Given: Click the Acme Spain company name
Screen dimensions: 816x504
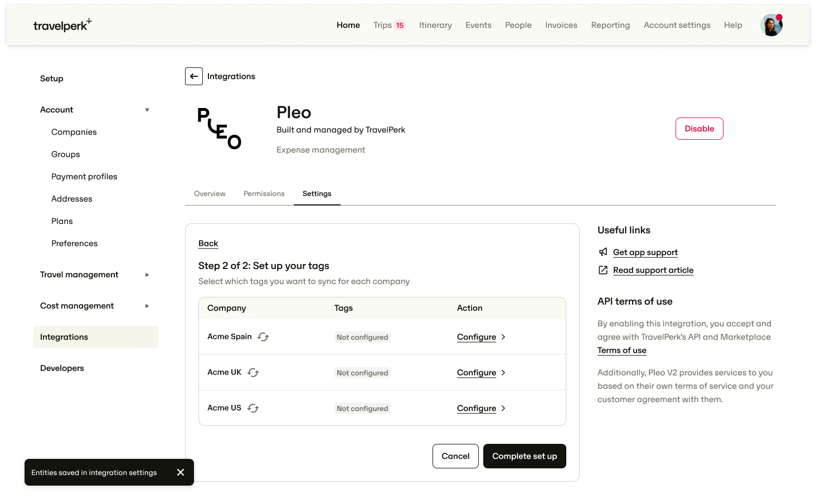Looking at the screenshot, I should (230, 337).
